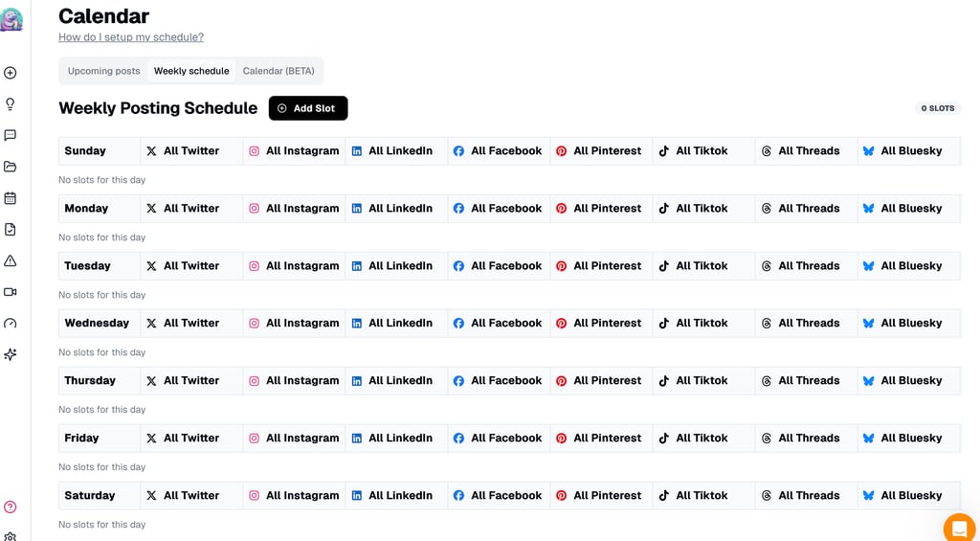Switch to the Upcoming posts tab

tap(104, 71)
